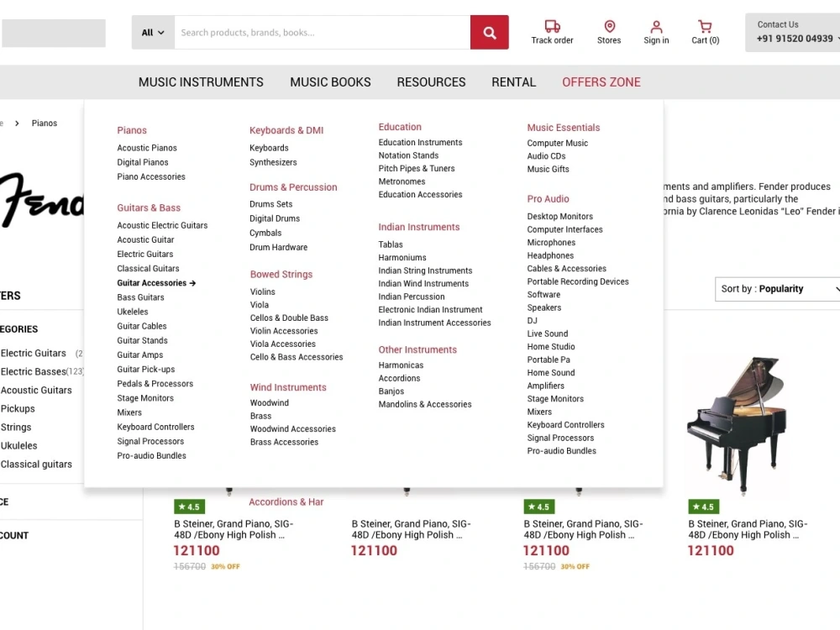Open Track order truck icon

click(x=552, y=26)
